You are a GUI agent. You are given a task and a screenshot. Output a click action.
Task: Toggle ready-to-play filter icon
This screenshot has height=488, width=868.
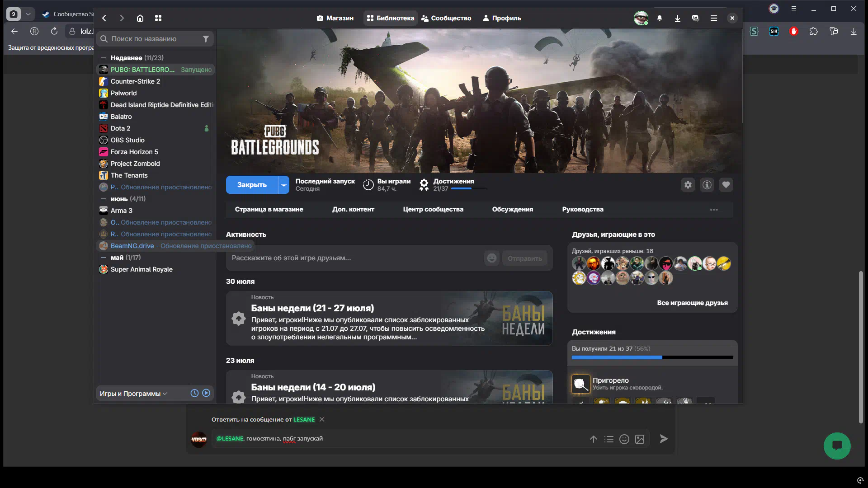(x=206, y=393)
